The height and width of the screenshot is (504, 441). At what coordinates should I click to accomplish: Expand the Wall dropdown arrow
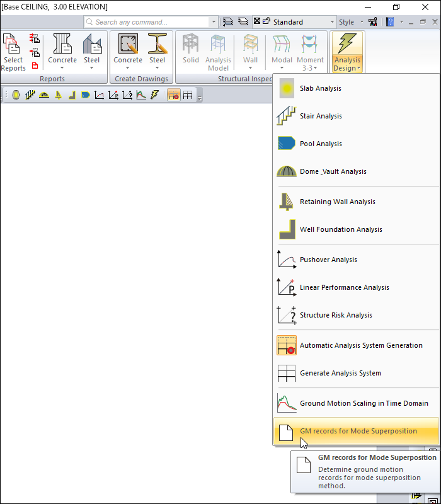[250, 67]
